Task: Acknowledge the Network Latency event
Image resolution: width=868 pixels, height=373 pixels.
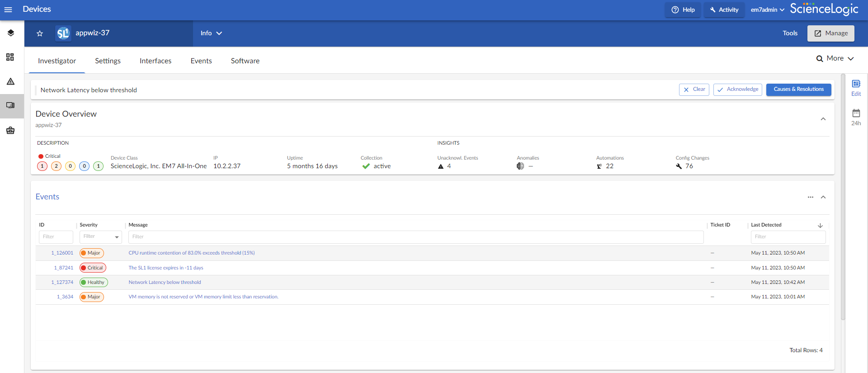Action: coord(737,90)
